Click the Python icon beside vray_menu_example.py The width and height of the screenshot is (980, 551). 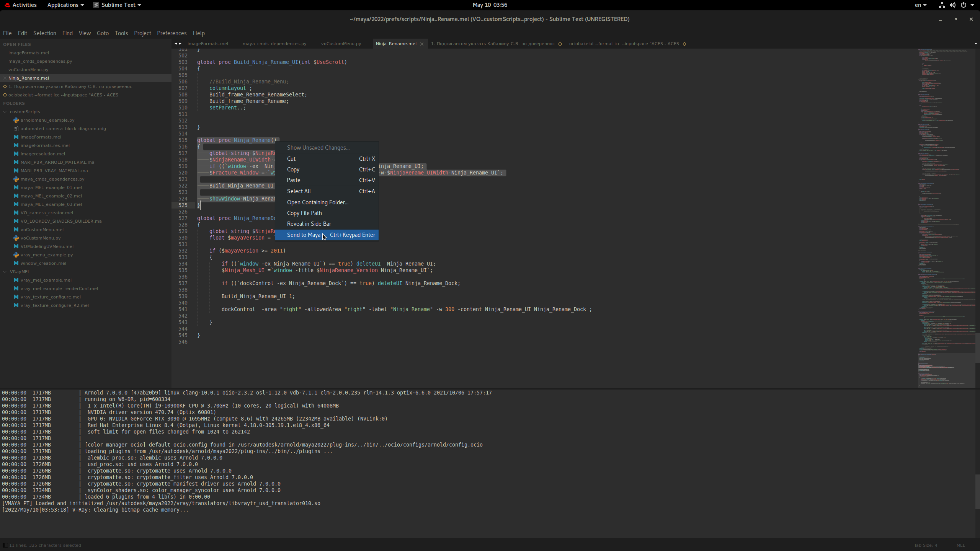(x=16, y=254)
